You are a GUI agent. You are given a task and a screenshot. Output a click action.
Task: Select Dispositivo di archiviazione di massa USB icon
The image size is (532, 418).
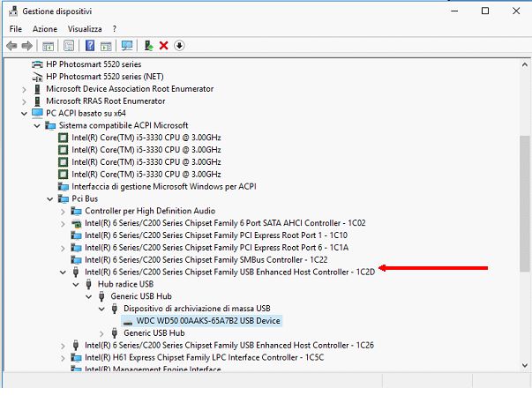[115, 309]
